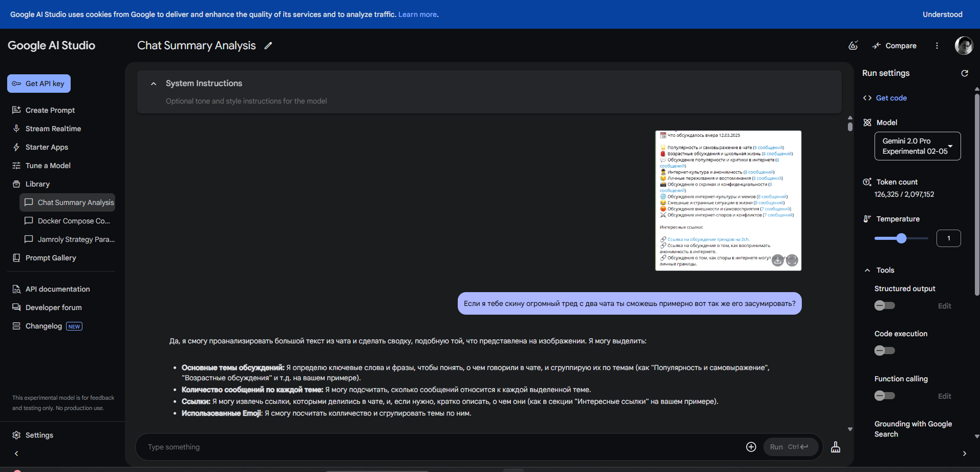Screen dimensions: 980x472
Task: Reset run settings with the refresh icon
Action: click(965, 73)
